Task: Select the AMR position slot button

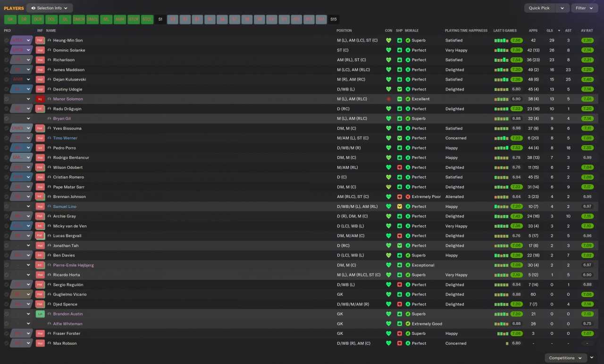Action: 120,19
